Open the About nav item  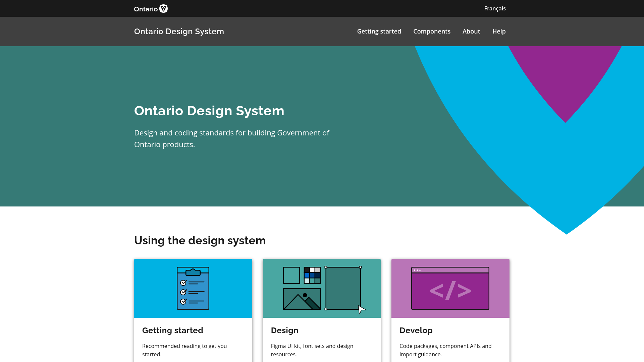(471, 31)
